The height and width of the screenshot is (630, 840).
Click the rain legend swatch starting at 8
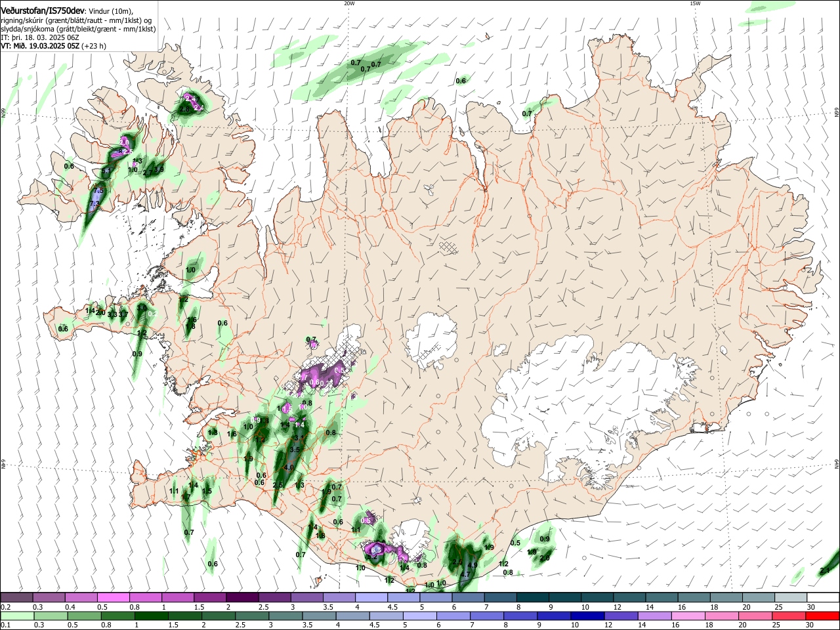519,616
